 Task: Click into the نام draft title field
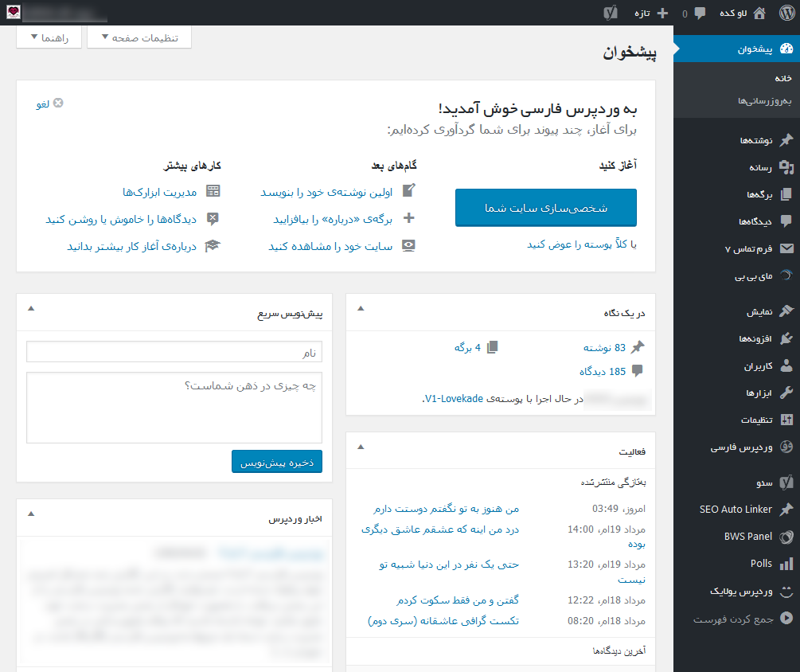[174, 352]
